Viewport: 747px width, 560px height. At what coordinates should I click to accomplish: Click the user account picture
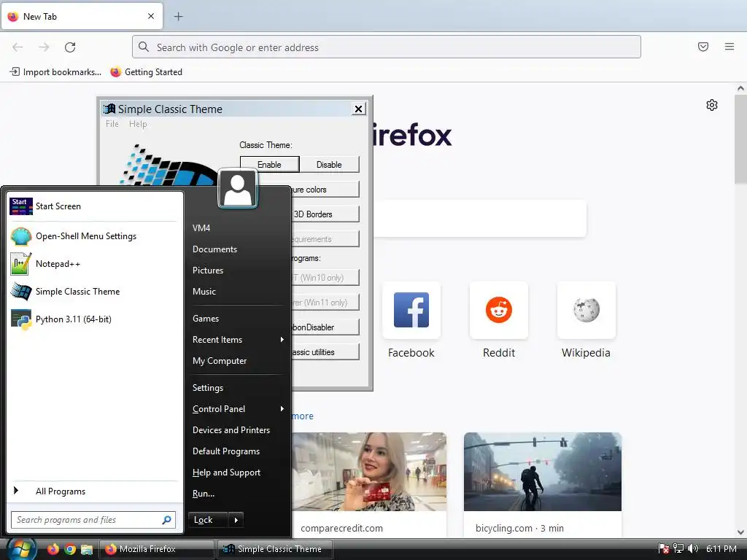pos(238,189)
